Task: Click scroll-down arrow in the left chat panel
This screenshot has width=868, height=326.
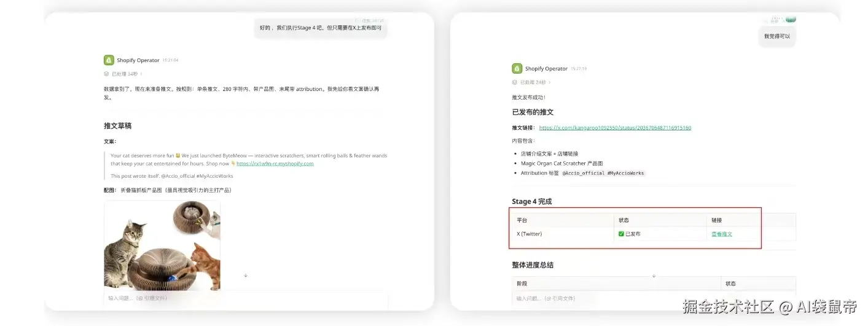Action: click(x=246, y=276)
